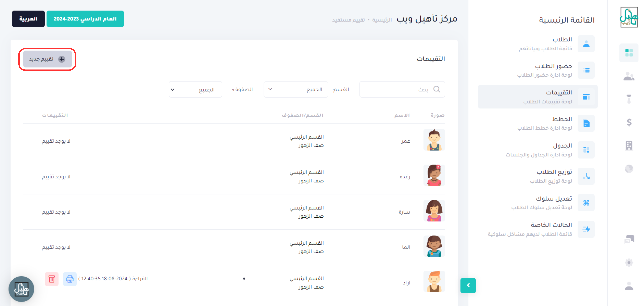The image size is (644, 307).
Task: Click the chat messages icon in rail
Action: 629,239
